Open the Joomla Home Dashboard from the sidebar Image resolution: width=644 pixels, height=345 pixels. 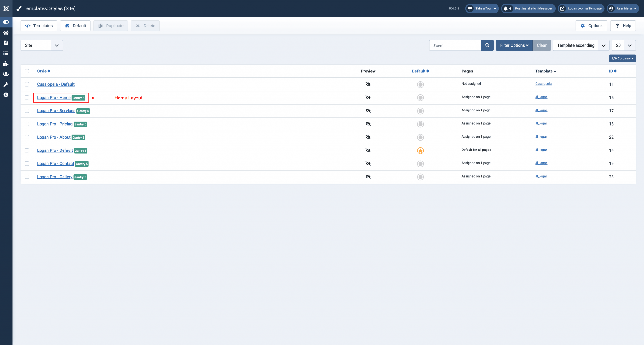coord(6,32)
